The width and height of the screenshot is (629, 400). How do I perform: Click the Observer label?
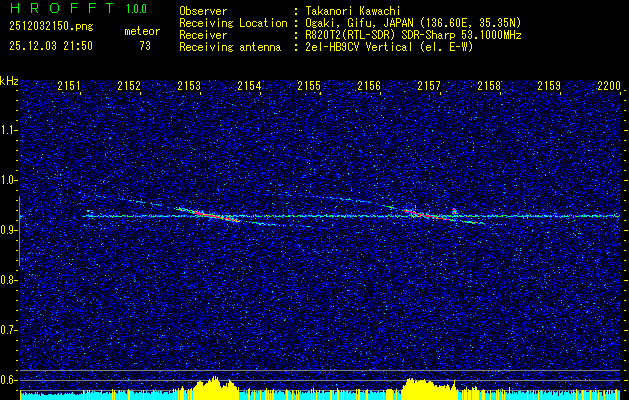[x=203, y=11]
